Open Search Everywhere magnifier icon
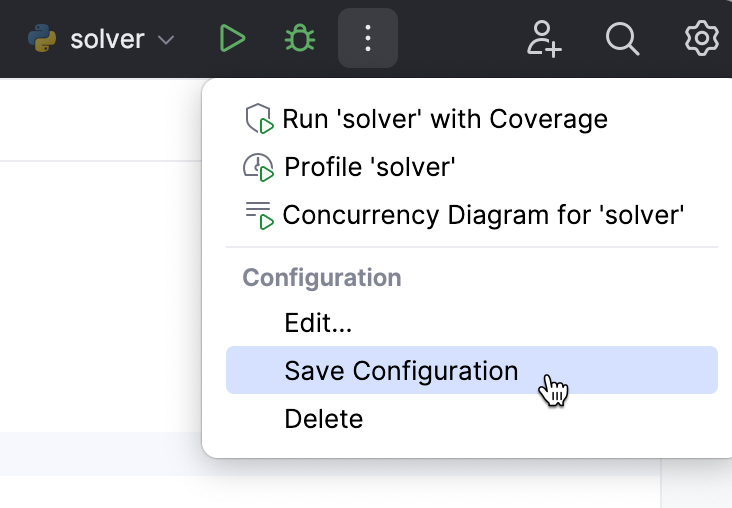Image resolution: width=732 pixels, height=508 pixels. (x=622, y=40)
